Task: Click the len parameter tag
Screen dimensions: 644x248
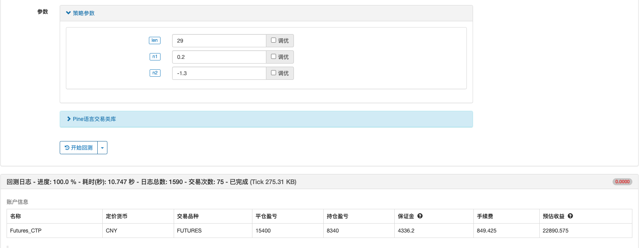Action: pyautogui.click(x=155, y=41)
